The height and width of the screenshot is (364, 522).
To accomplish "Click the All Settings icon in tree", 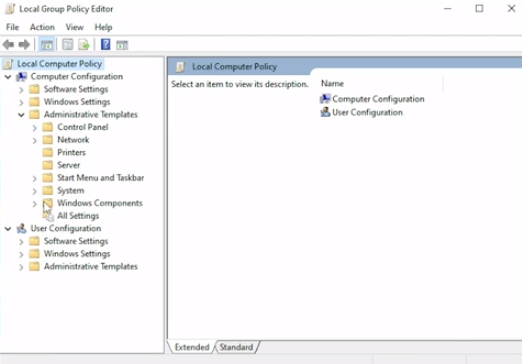I will 48,216.
